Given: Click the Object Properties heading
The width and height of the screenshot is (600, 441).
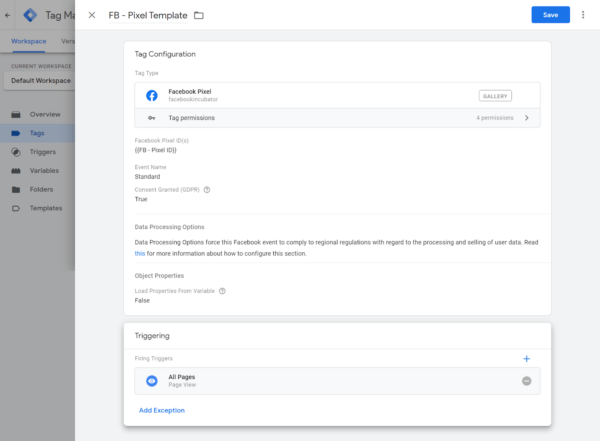Looking at the screenshot, I should point(159,276).
